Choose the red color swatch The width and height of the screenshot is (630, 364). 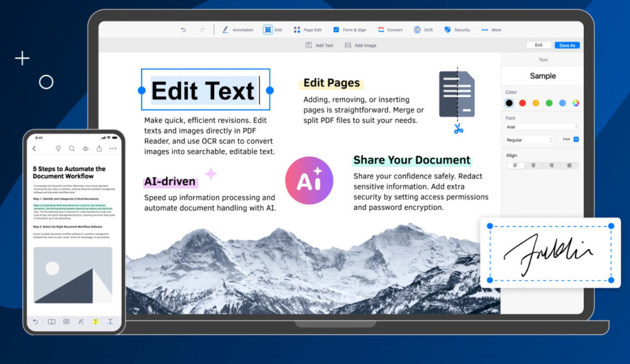pos(522,103)
